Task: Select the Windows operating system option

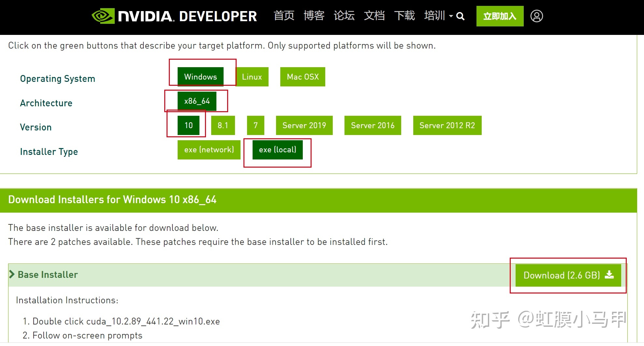Action: [200, 77]
